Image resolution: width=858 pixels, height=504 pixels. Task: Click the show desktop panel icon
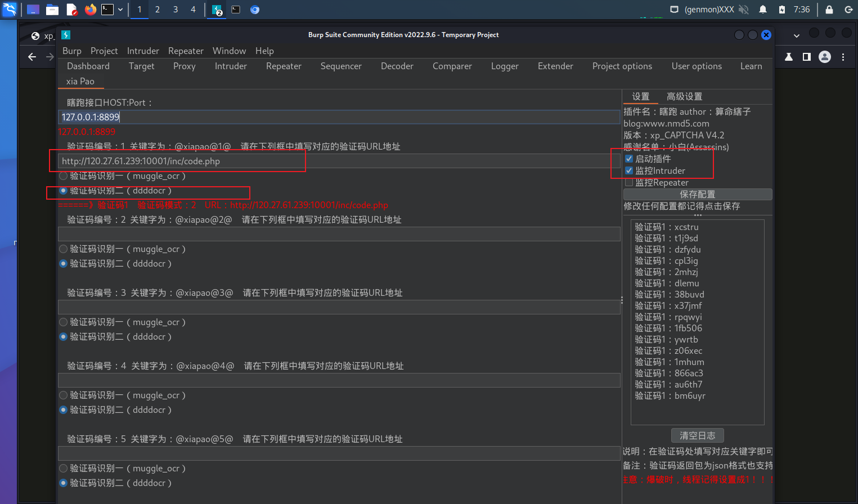coord(33,10)
